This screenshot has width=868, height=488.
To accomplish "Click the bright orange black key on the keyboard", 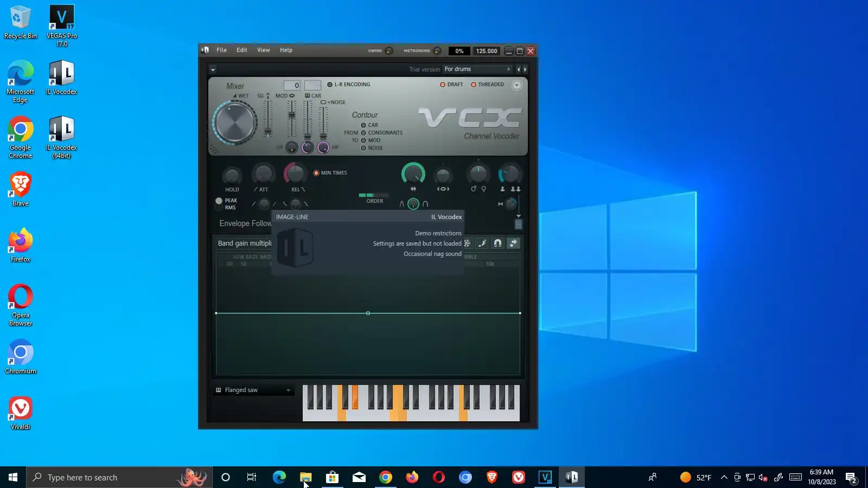I will [355, 396].
